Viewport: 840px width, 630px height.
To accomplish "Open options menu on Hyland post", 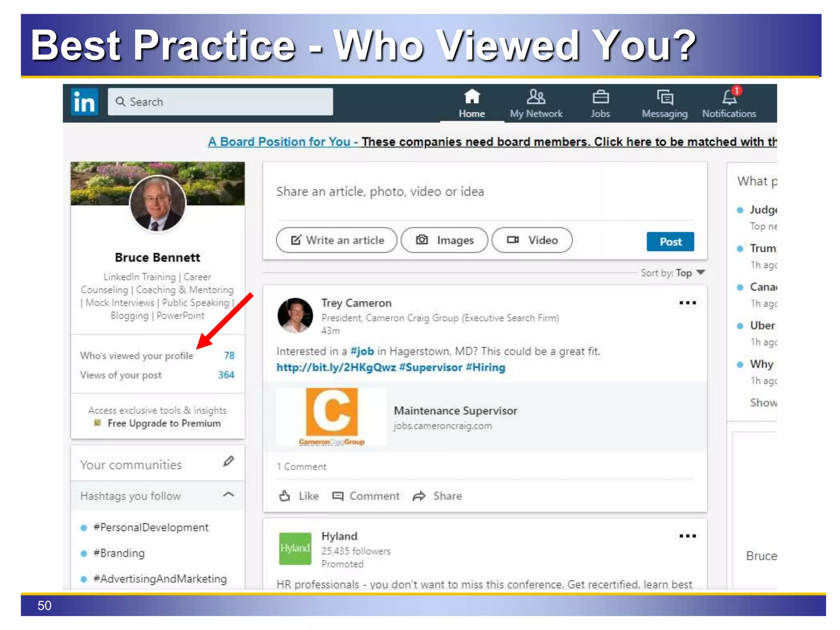I will click(687, 536).
